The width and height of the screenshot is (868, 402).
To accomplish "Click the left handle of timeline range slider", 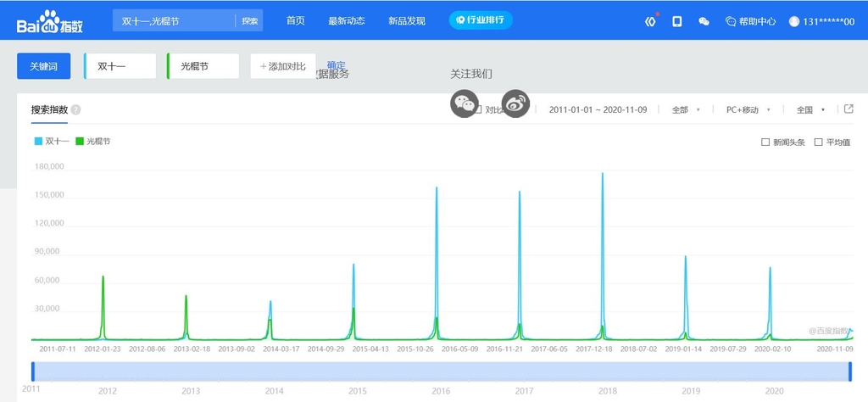I will point(33,371).
